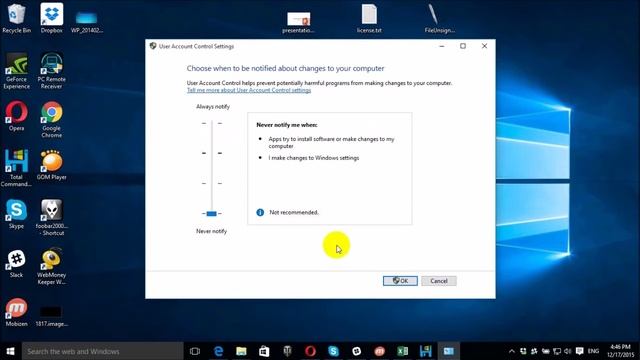Screen dimensions: 640x360
Task: Open the Windows Start menu
Action: [x=11, y=351]
